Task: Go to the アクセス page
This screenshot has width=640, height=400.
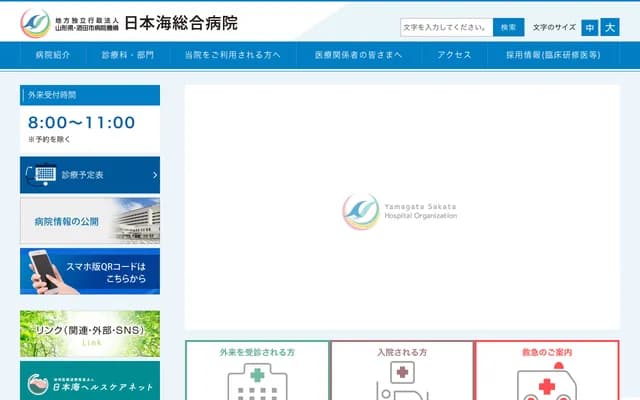Action: pyautogui.click(x=454, y=55)
